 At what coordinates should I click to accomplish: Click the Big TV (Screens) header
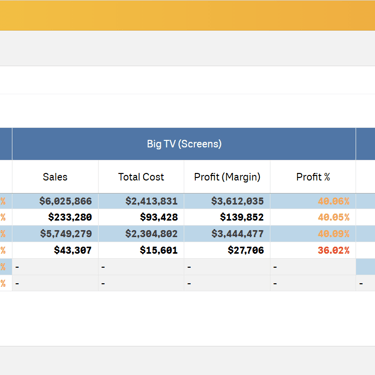click(184, 144)
